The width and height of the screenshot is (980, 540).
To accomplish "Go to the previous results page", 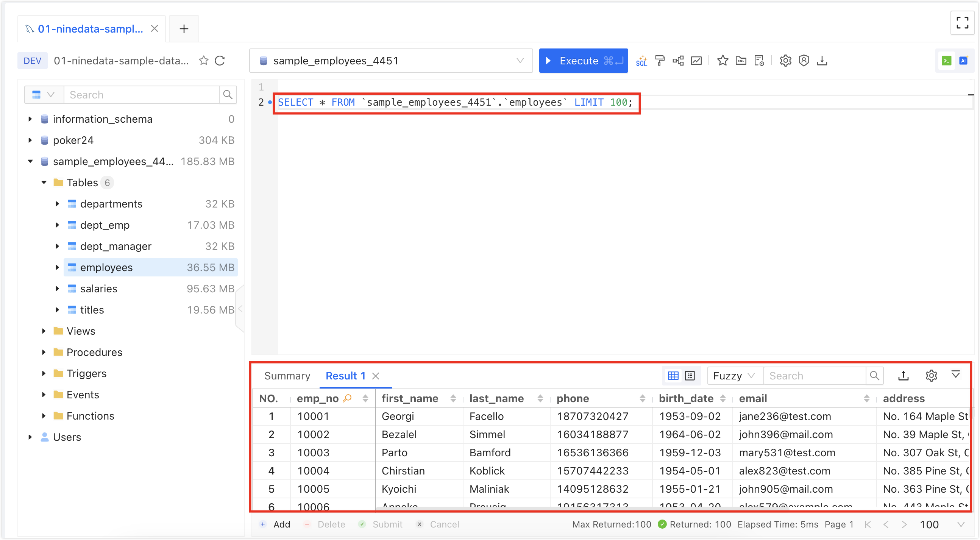I will (886, 524).
